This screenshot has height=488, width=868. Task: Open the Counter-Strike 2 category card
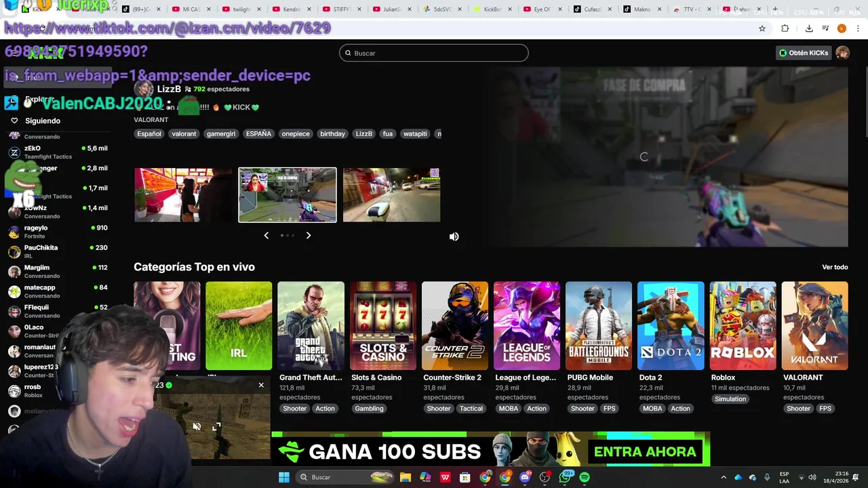click(x=454, y=326)
